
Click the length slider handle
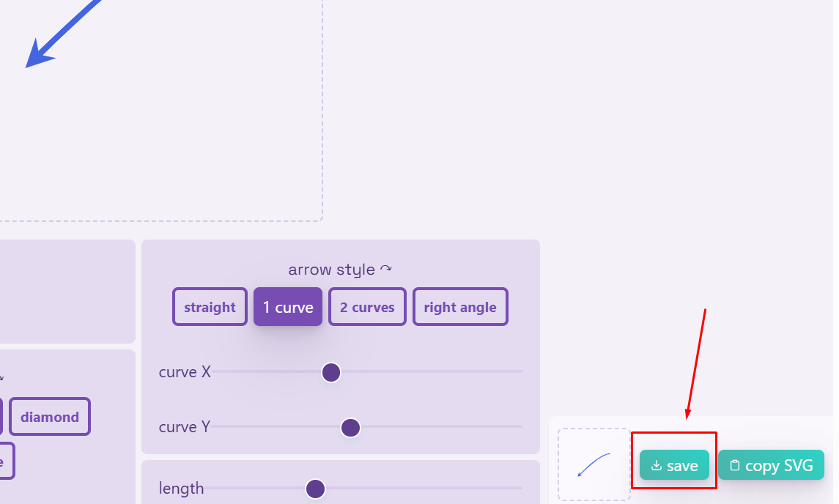coord(315,488)
